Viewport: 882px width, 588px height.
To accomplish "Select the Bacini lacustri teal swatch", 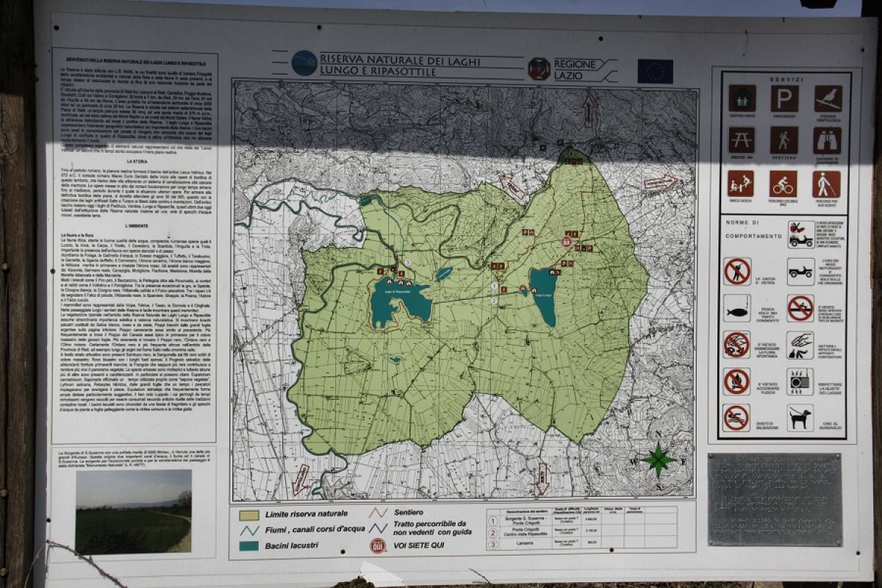I will [249, 546].
